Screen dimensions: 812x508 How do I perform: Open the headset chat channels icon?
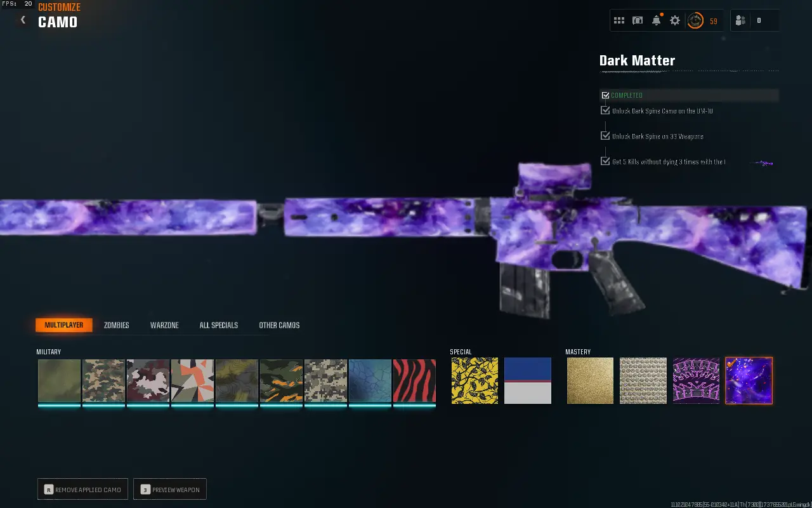638,21
